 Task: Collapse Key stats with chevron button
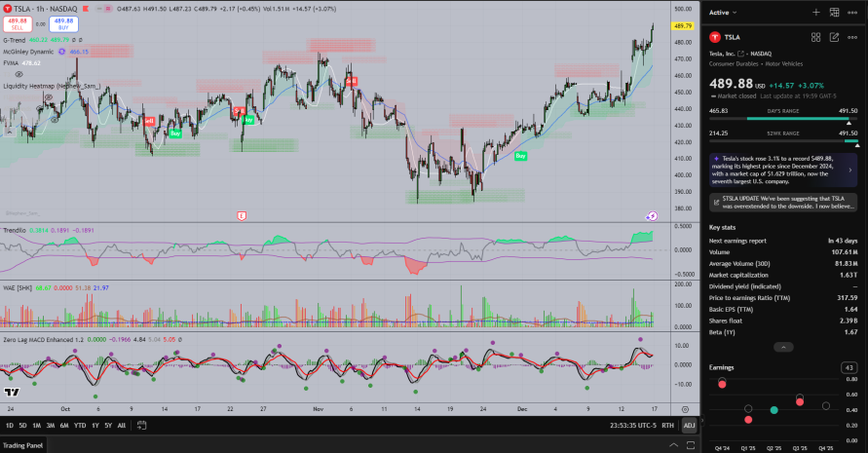click(x=783, y=347)
